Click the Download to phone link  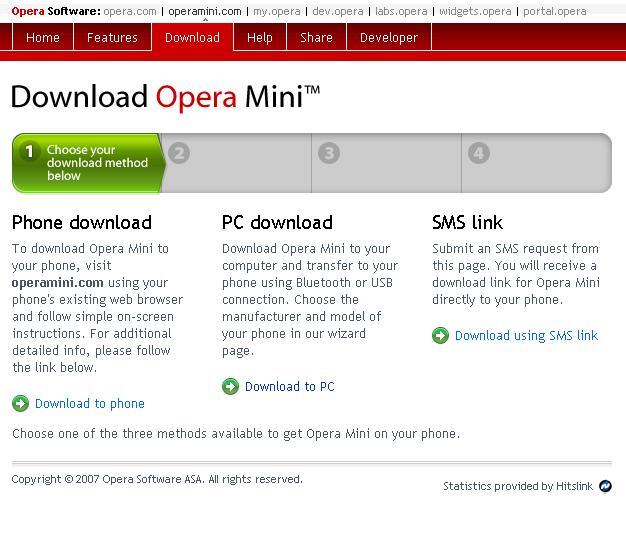(90, 403)
